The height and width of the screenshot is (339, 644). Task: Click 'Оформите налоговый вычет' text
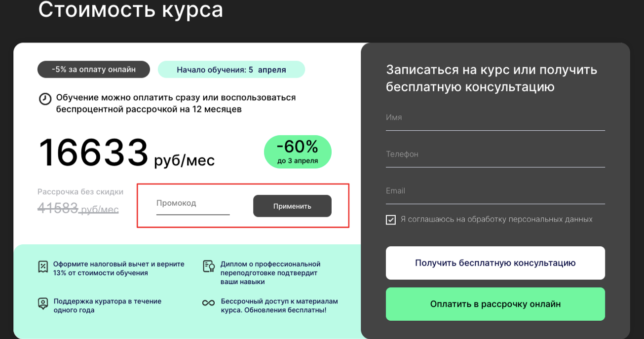[119, 268]
